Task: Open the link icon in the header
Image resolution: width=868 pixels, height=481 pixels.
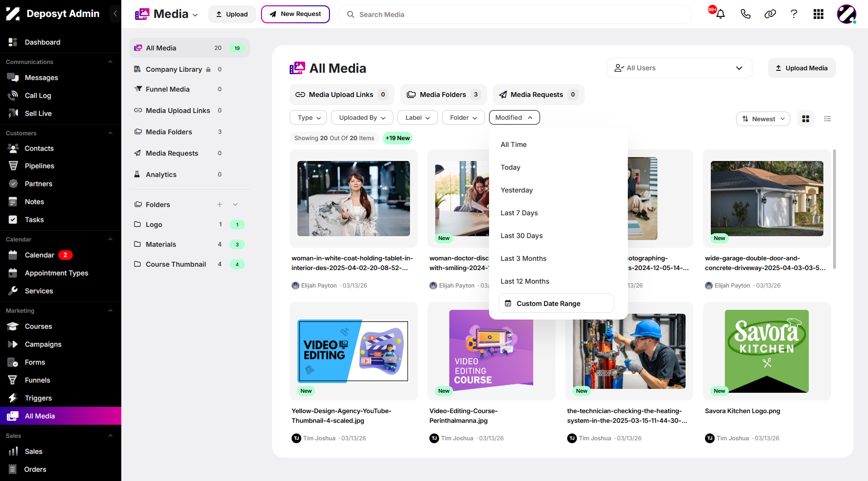Action: tap(770, 14)
